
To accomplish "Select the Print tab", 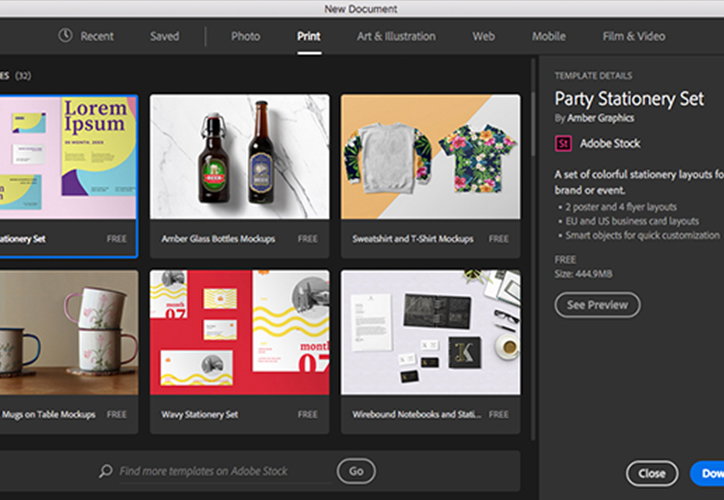I will 309,36.
